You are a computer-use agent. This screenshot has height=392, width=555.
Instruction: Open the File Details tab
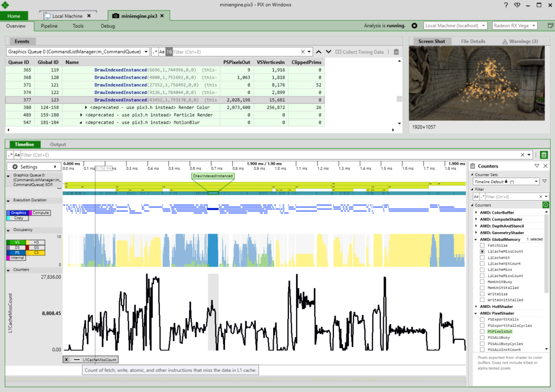click(473, 41)
